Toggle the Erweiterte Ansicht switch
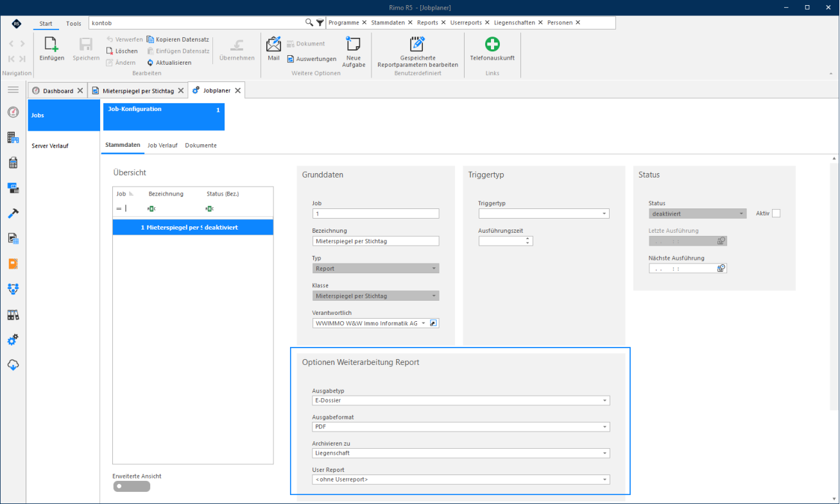 132,487
